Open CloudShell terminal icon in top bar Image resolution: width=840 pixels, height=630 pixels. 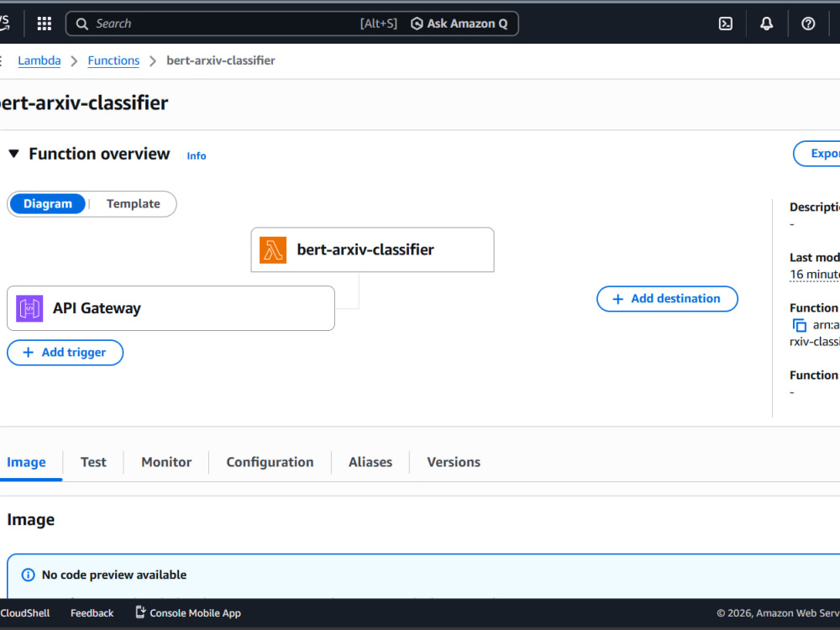click(726, 24)
